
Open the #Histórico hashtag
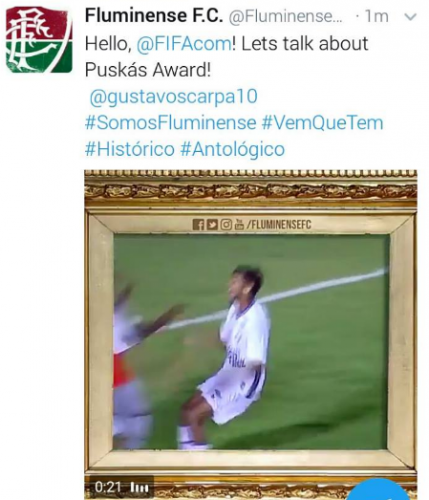coord(130,149)
